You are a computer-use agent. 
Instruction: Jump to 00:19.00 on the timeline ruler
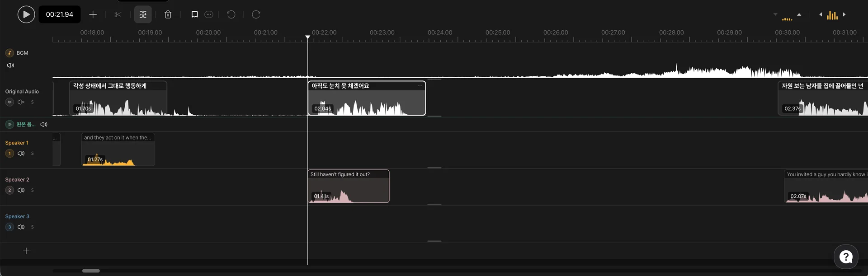point(150,33)
